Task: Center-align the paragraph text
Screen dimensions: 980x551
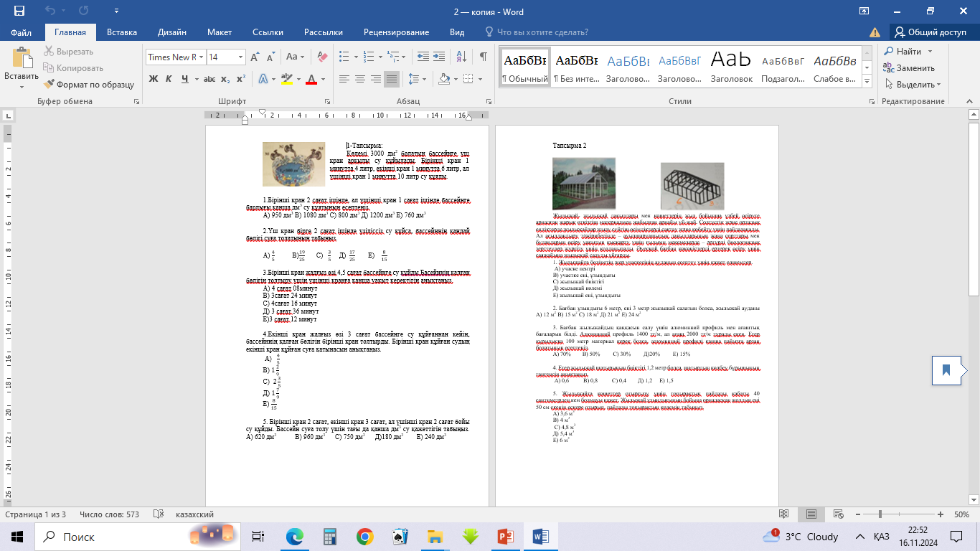Action: coord(359,79)
